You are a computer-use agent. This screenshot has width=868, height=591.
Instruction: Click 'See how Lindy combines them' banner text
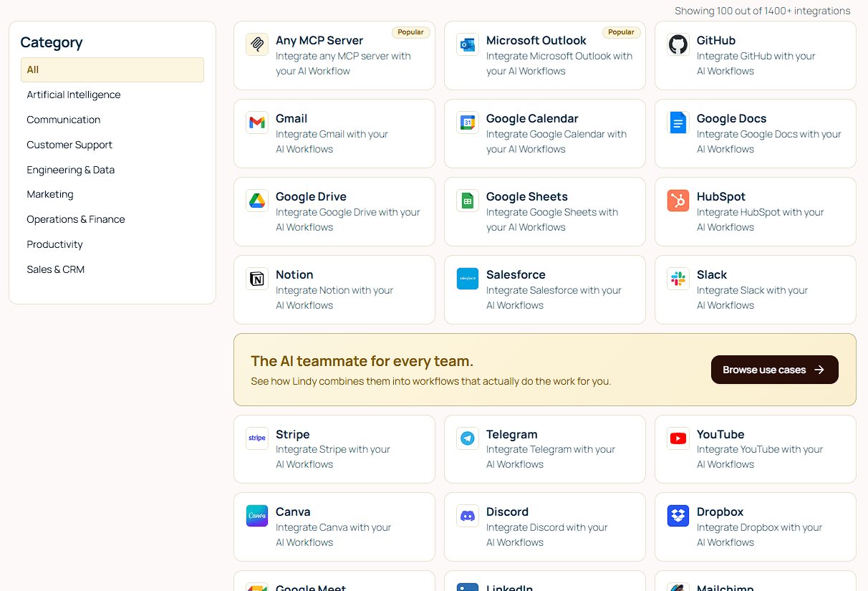(x=431, y=381)
